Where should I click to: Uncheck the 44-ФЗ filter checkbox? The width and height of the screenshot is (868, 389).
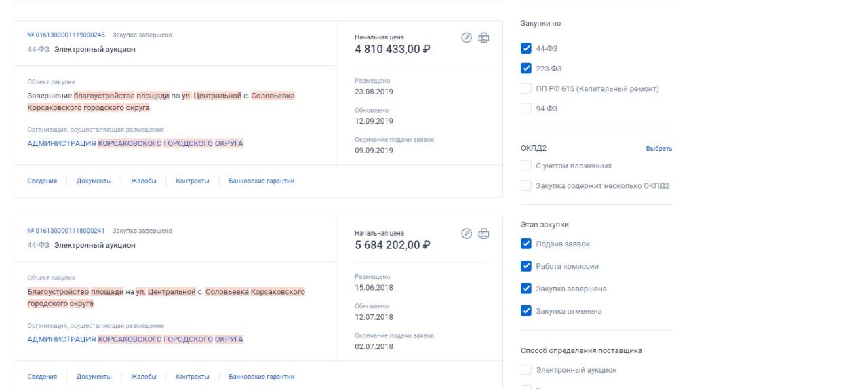click(526, 49)
